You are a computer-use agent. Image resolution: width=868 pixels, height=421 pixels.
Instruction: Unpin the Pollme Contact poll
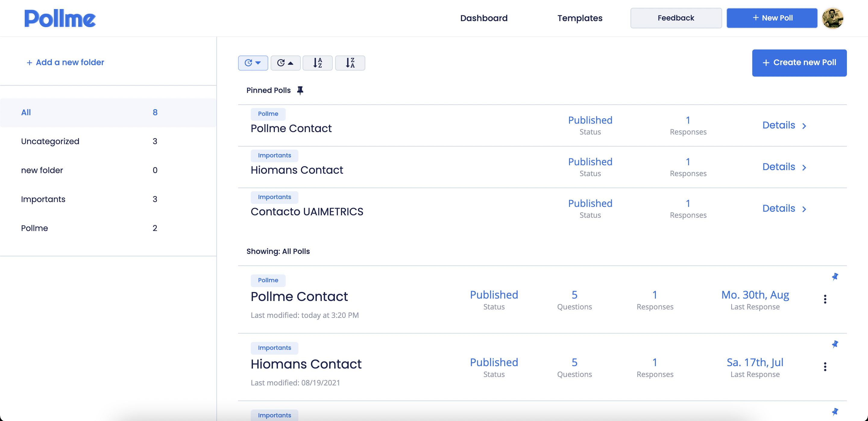[835, 277]
